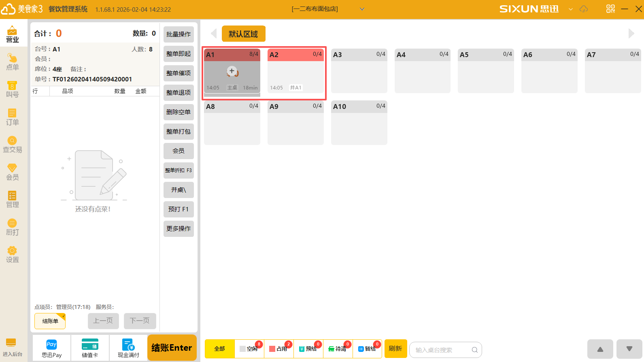Open 设置 settings gear in sidebar

12,255
